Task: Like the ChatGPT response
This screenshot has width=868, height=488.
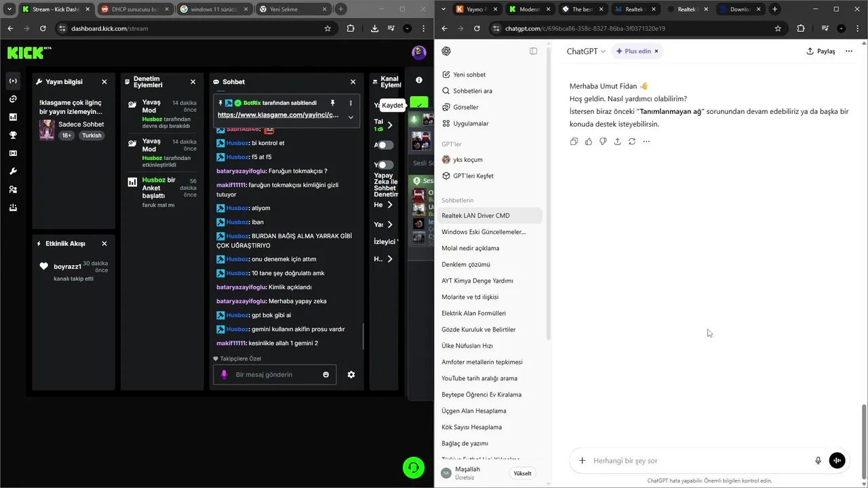Action: 589,142
